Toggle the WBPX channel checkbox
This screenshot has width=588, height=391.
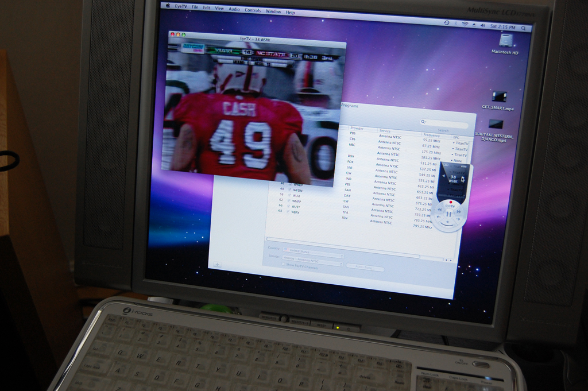(x=288, y=211)
